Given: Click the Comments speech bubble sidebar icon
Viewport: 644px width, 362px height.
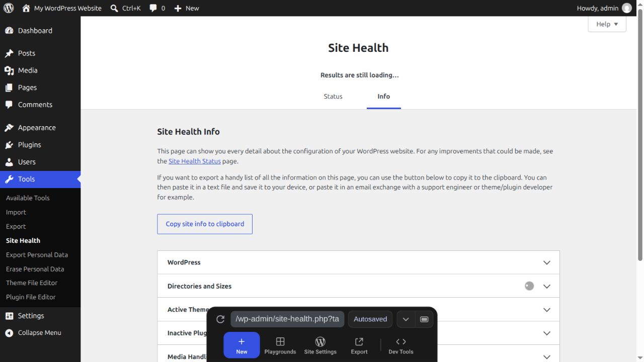Looking at the screenshot, I should point(9,105).
